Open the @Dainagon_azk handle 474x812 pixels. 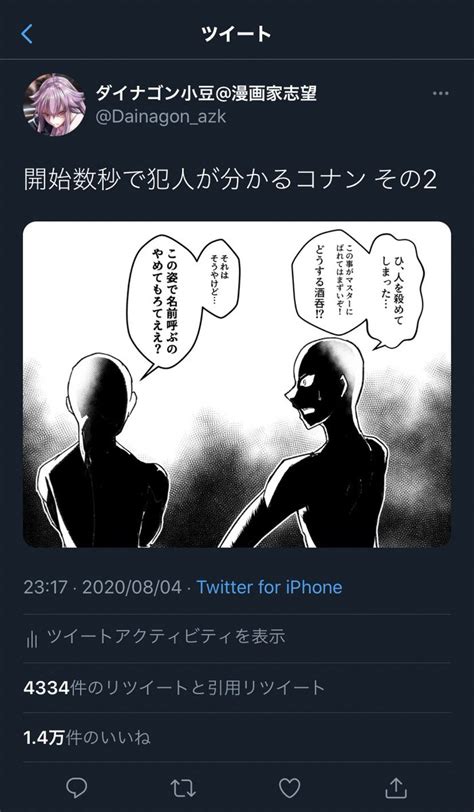tap(161, 117)
